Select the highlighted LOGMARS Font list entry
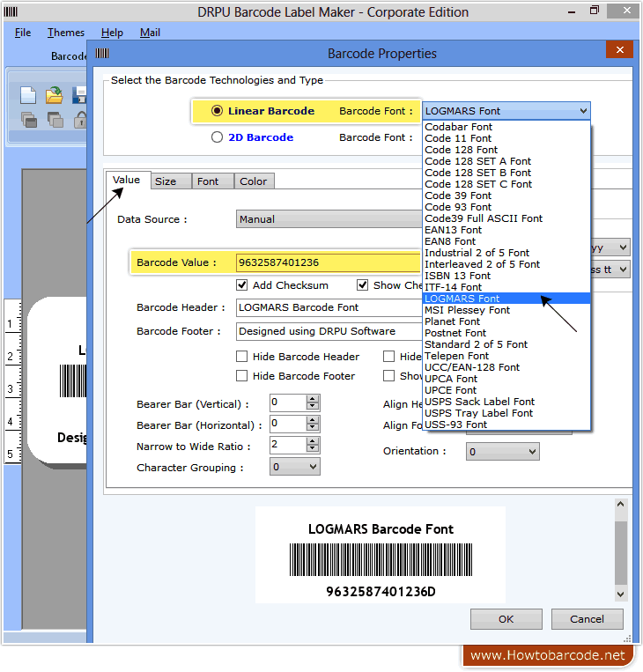 click(x=506, y=299)
